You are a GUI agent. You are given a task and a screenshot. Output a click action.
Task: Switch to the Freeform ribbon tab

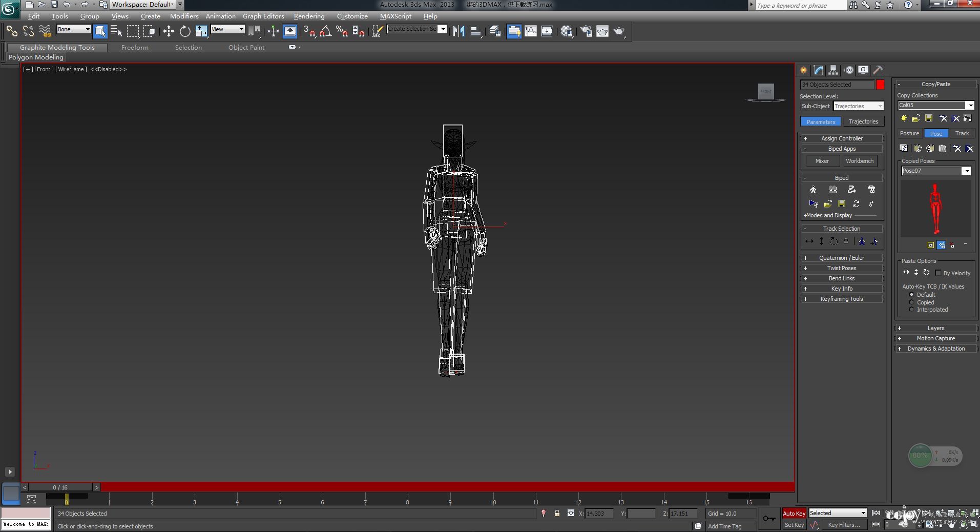pos(135,47)
